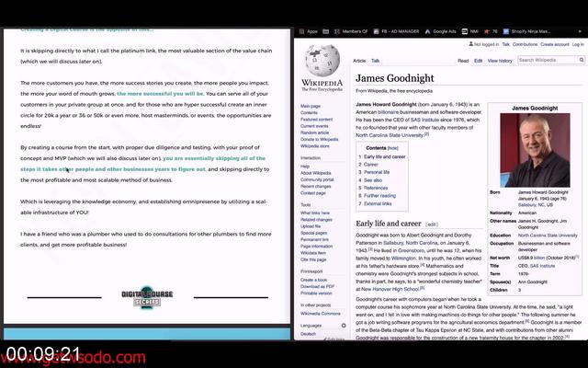Viewport: 588px width, 368px height.
Task: Click Create account link
Action: tap(555, 44)
